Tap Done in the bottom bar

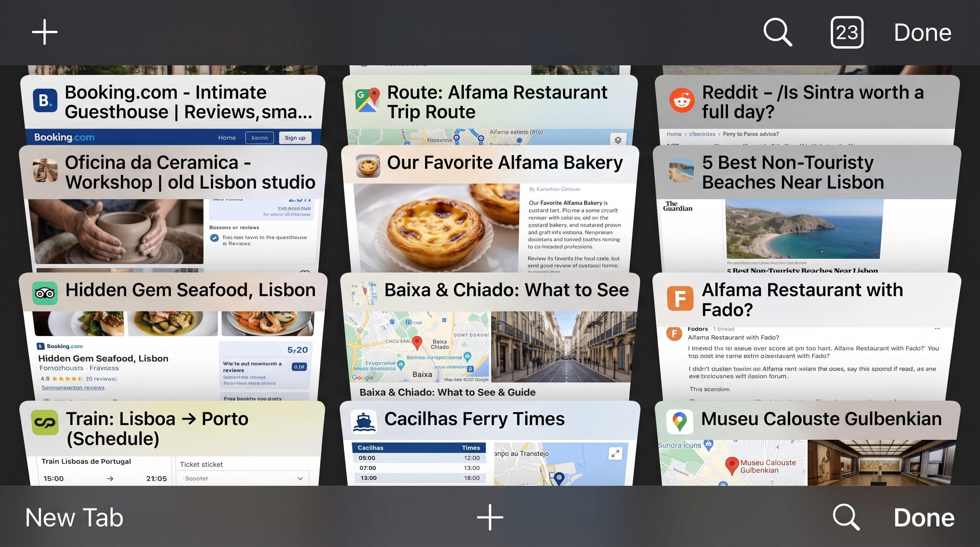pos(924,517)
